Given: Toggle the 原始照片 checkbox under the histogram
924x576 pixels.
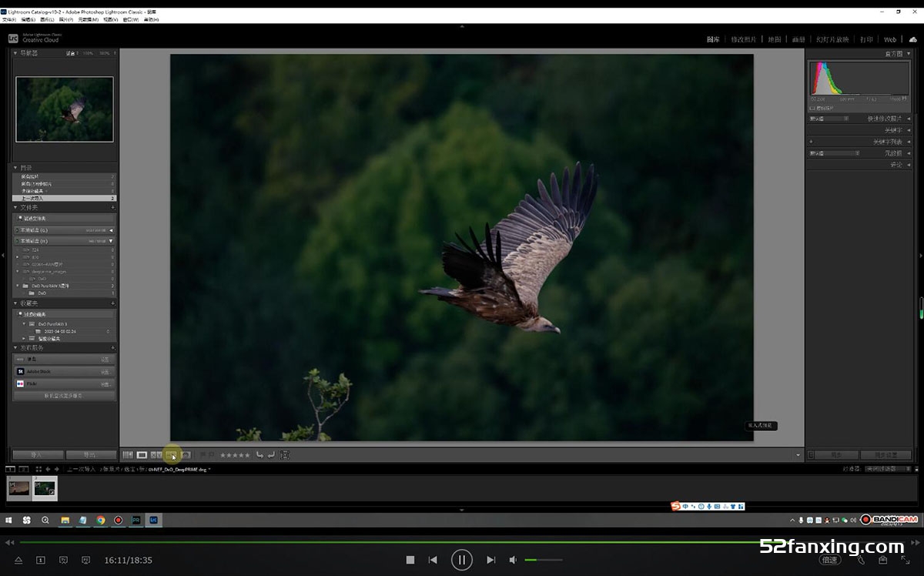Looking at the screenshot, I should (x=811, y=108).
